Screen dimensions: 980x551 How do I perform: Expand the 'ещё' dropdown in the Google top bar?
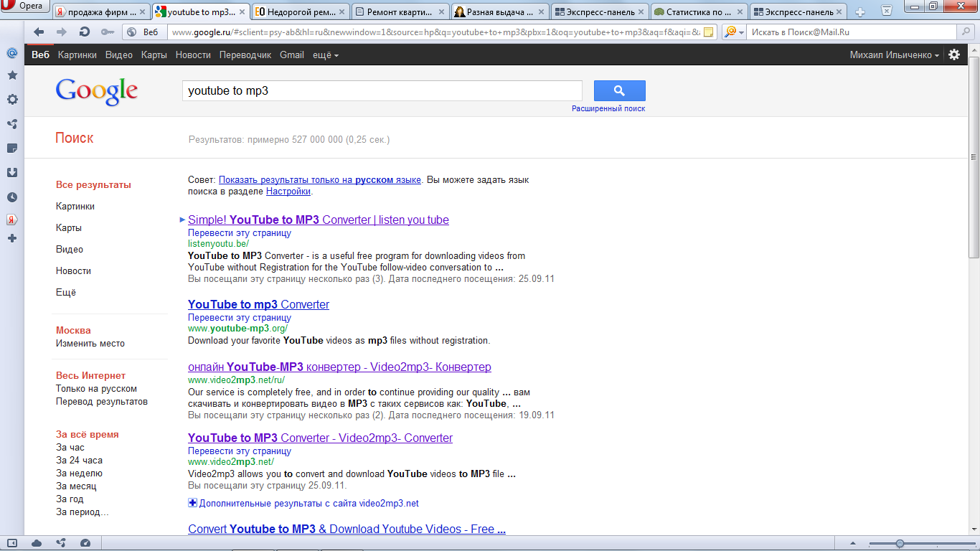click(x=326, y=55)
